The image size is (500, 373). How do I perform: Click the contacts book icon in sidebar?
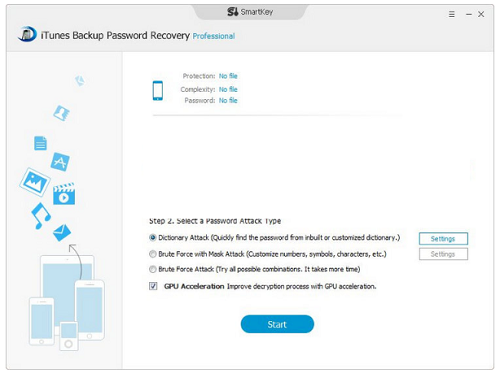pos(62,113)
